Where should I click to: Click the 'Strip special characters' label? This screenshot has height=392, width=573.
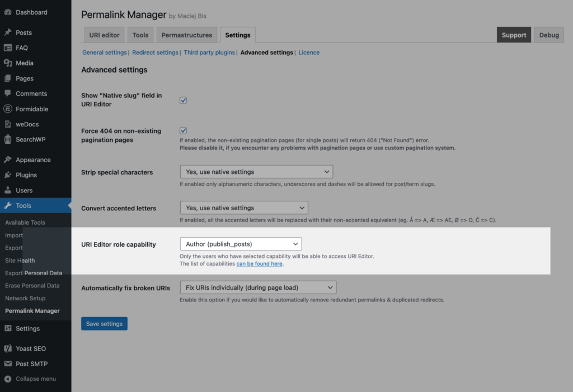point(117,172)
